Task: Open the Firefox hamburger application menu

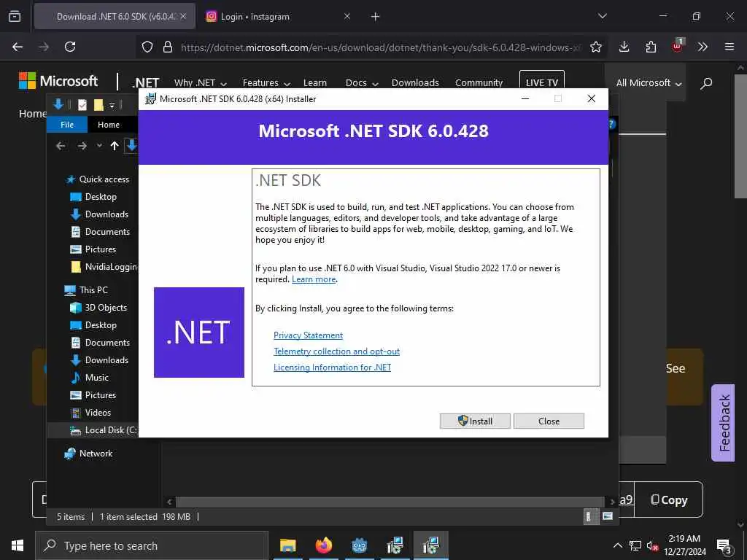Action: (x=729, y=47)
